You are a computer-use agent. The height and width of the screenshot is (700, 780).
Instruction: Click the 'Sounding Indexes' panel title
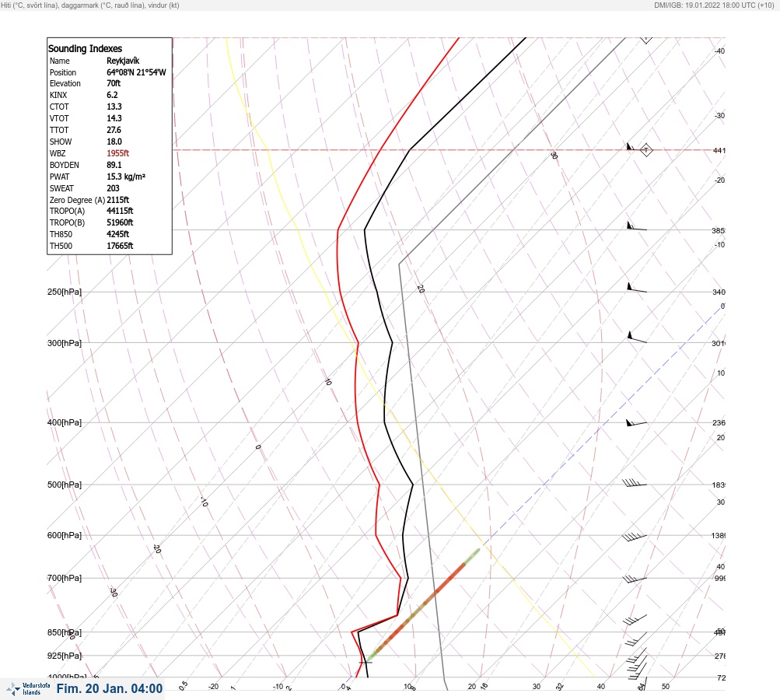[85, 49]
